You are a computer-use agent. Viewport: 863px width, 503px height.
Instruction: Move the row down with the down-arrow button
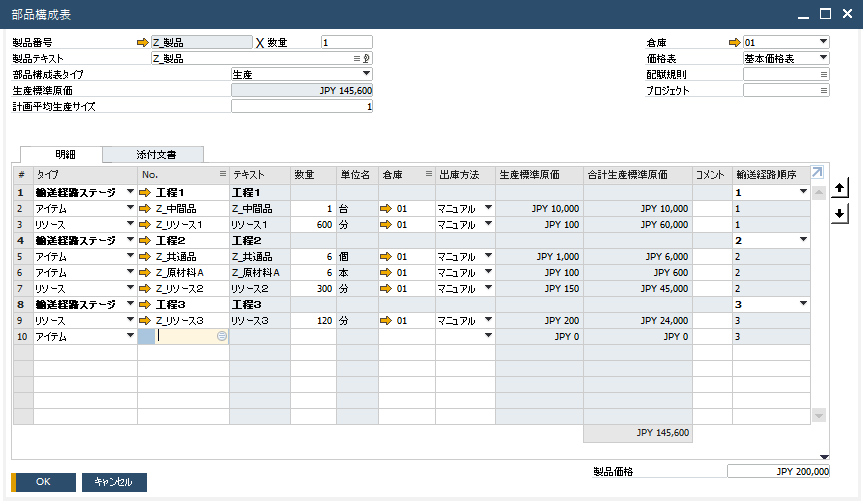click(x=840, y=213)
